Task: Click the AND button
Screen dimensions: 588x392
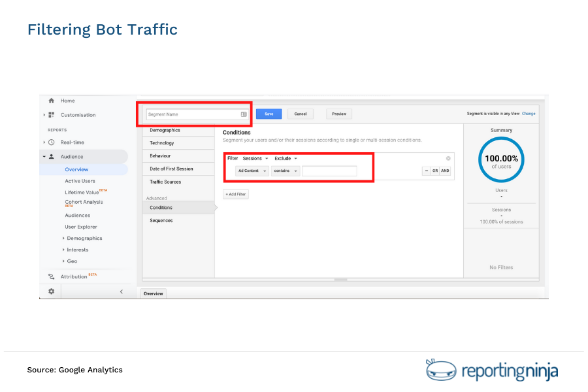Action: [445, 171]
